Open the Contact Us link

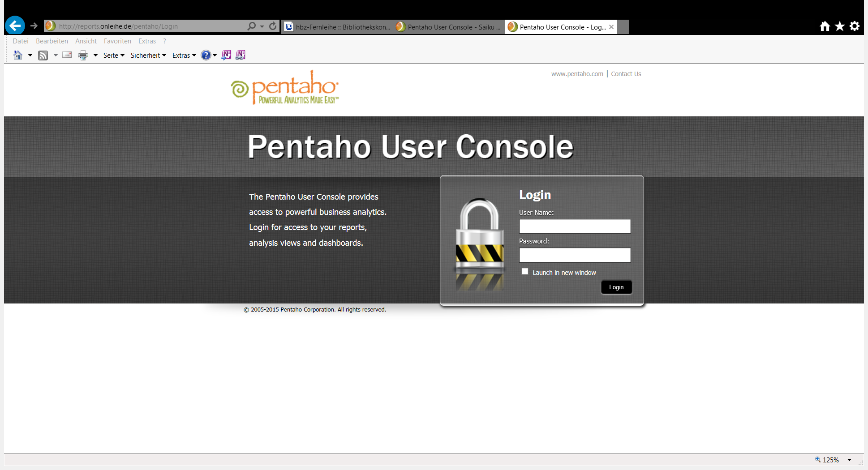(x=626, y=74)
